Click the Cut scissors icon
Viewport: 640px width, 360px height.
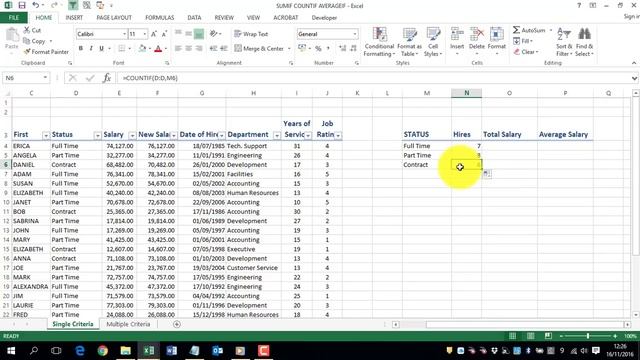point(27,30)
